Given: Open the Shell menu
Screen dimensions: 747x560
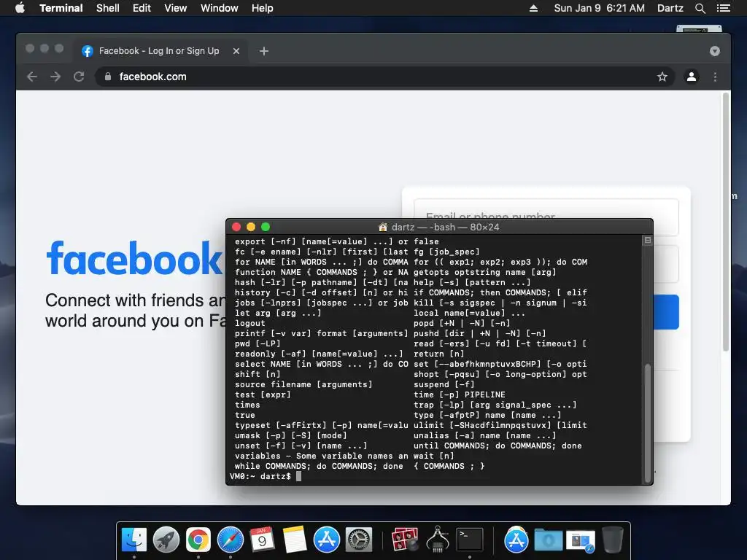Looking at the screenshot, I should click(108, 8).
